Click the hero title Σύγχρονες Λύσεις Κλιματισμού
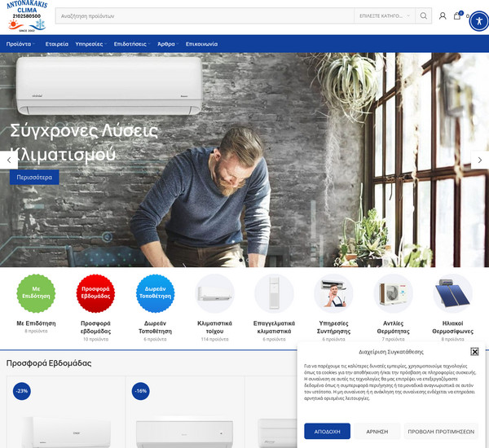Screen dimensions: 489x448 (84, 143)
